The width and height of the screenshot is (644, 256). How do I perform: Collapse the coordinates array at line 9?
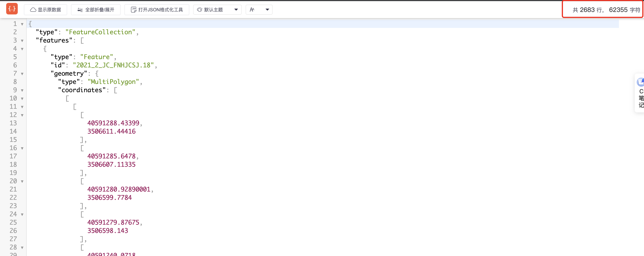click(22, 90)
